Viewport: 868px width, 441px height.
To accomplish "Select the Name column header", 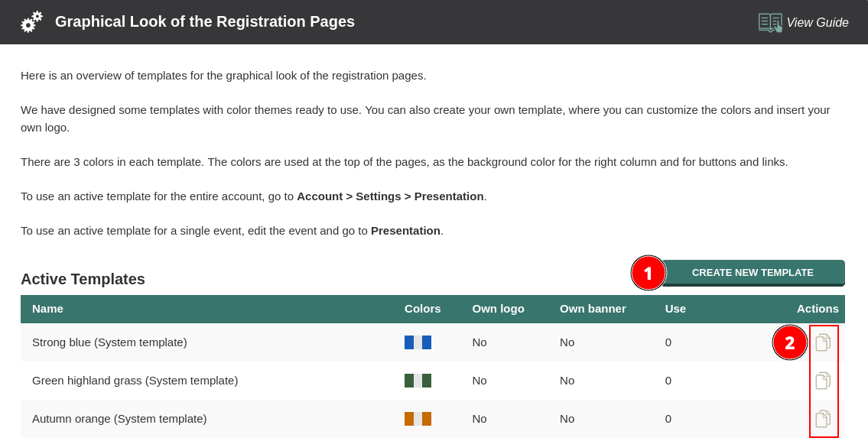I will (47, 309).
